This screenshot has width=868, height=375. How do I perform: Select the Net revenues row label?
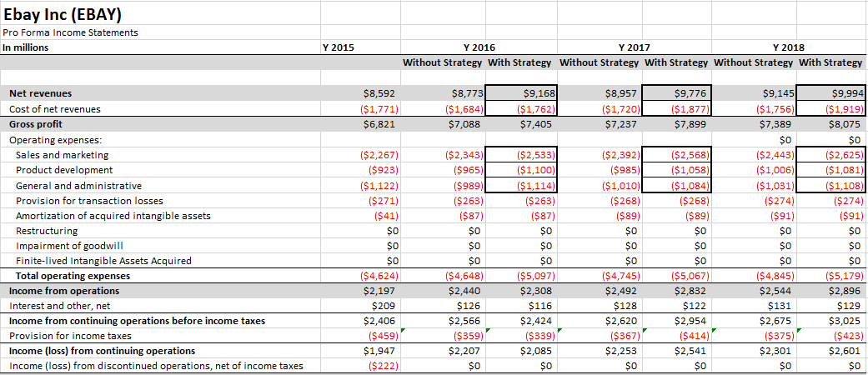(x=40, y=93)
